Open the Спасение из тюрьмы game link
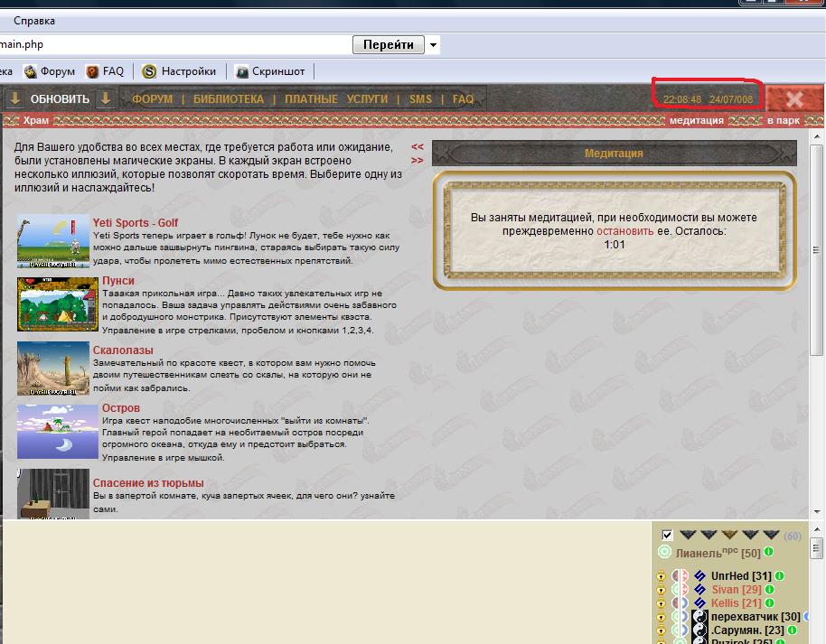The image size is (826, 644). click(x=148, y=483)
